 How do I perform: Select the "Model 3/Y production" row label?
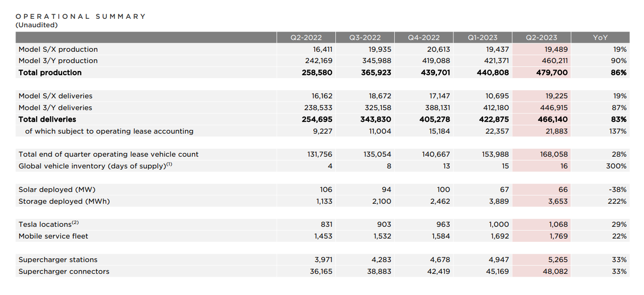58,61
